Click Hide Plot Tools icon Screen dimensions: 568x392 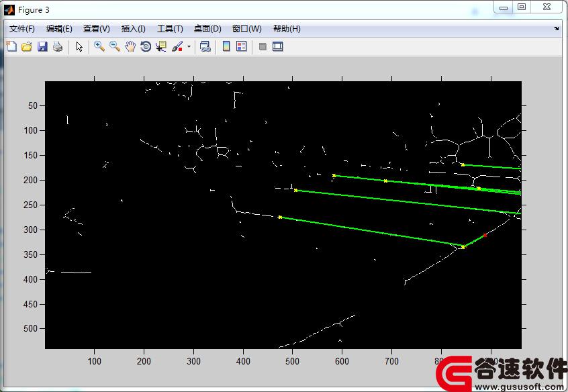click(x=263, y=46)
